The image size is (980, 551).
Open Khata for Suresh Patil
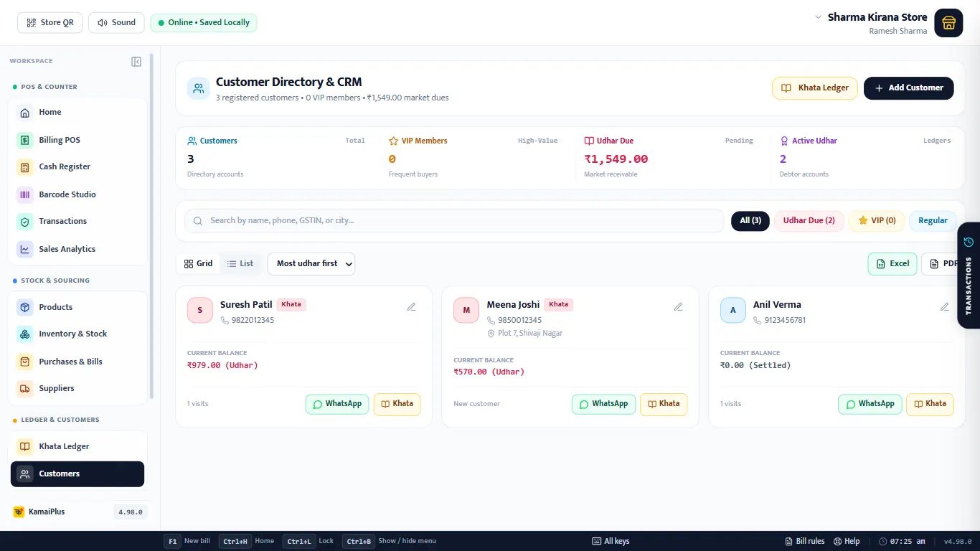pyautogui.click(x=397, y=404)
